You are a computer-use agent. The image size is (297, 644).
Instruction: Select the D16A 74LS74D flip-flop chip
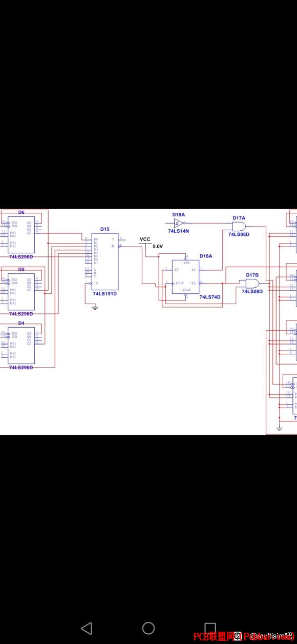185,277
